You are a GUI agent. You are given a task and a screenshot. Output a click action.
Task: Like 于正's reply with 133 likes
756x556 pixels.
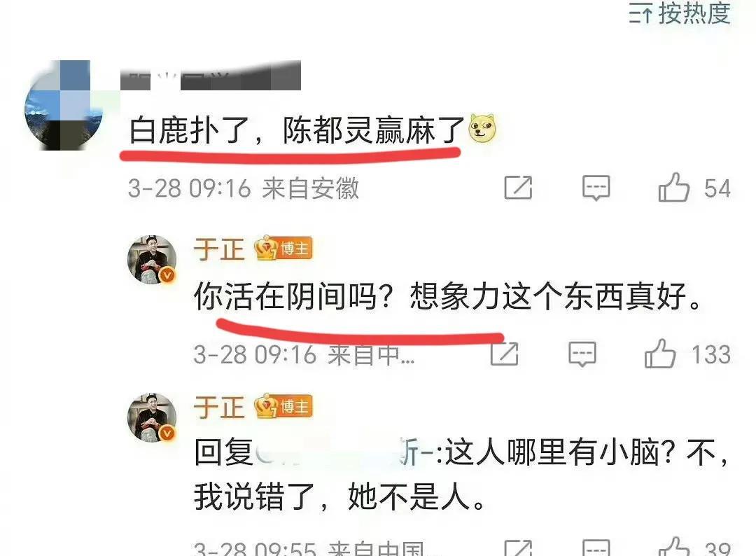(659, 354)
